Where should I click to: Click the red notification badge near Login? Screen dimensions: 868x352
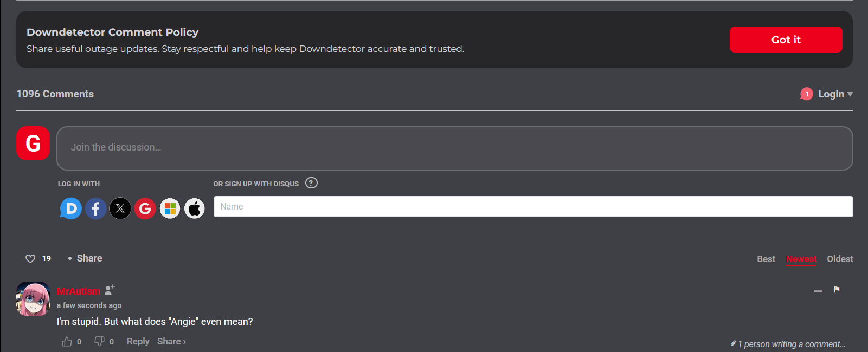tap(807, 94)
